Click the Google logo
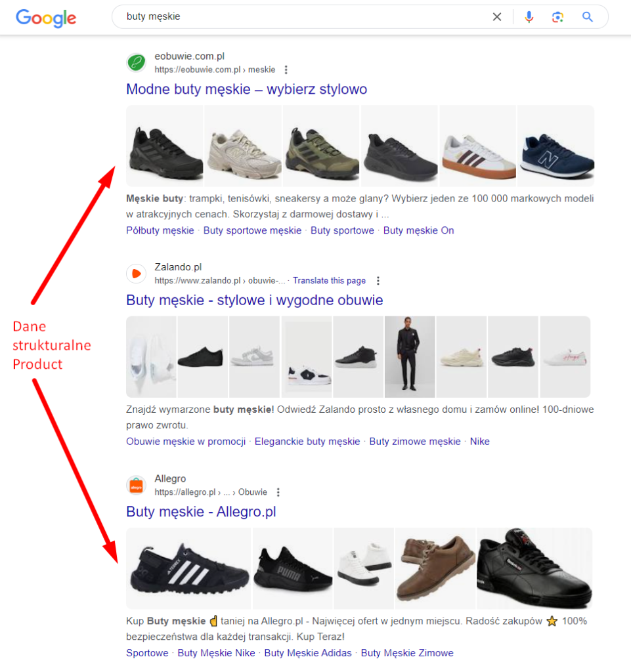This screenshot has width=631, height=672. [x=46, y=18]
